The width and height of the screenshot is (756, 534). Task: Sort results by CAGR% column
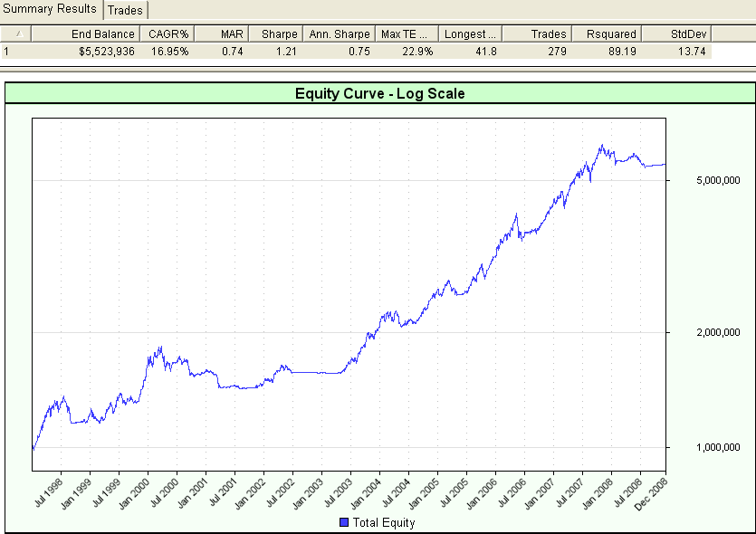(x=167, y=33)
